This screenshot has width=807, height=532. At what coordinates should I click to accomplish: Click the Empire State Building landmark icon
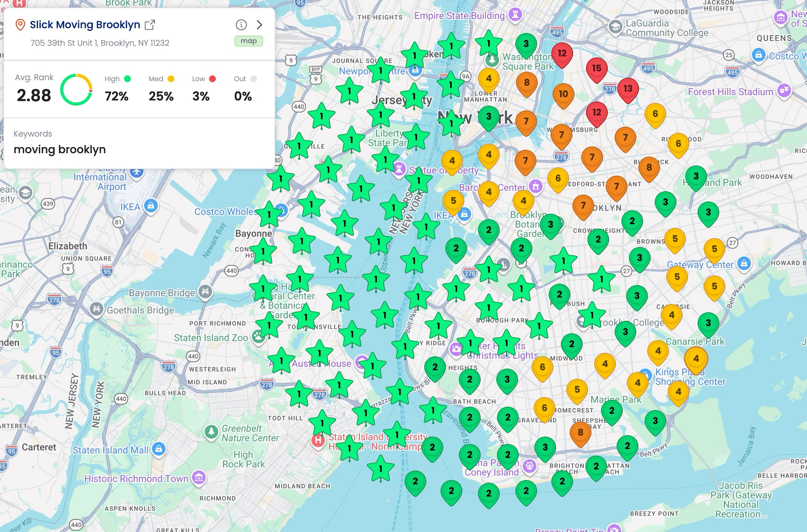515,15
